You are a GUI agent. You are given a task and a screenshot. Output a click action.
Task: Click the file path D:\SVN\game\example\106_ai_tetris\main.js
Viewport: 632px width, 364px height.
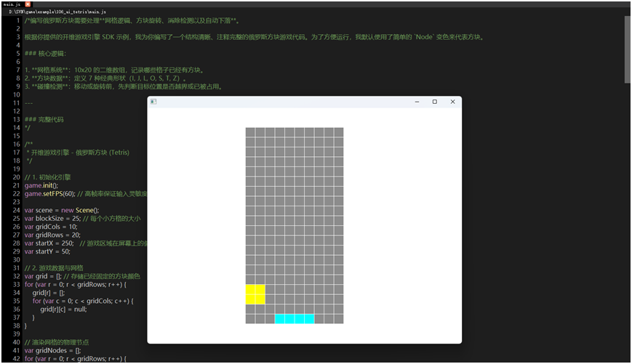(x=57, y=12)
